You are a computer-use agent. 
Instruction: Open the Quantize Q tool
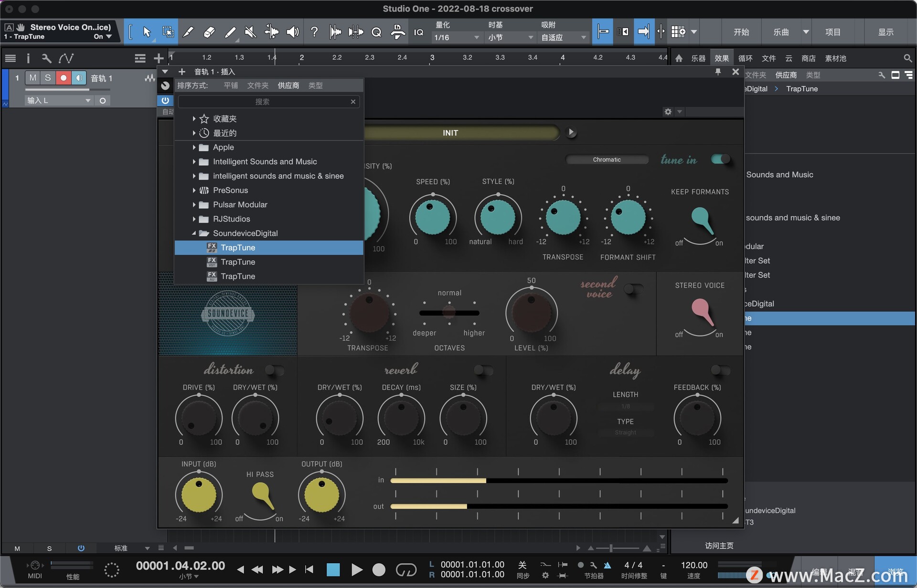(x=376, y=32)
